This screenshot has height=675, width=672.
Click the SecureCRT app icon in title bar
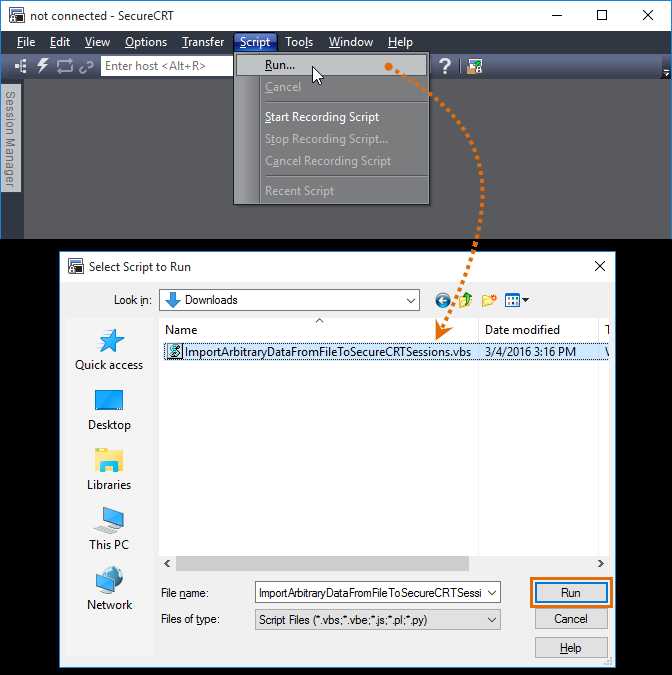pos(17,15)
